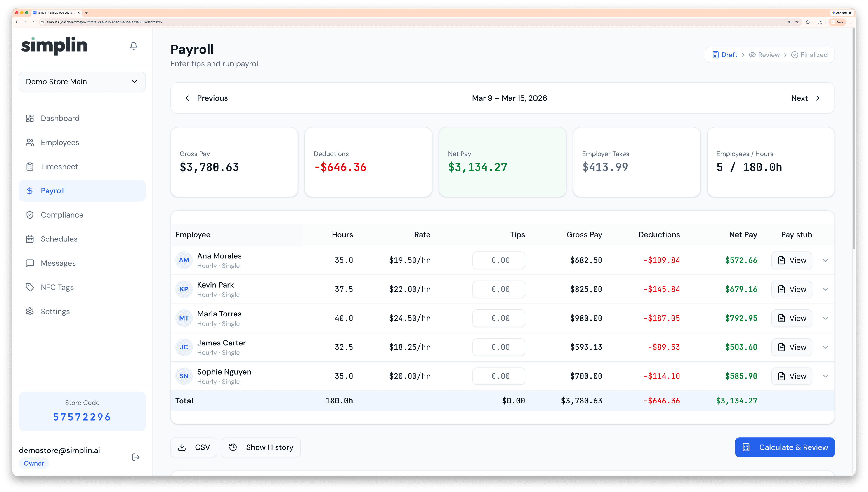Image resolution: width=868 pixels, height=492 pixels.
Task: Expand Sophie Nguyen's payroll row
Action: [826, 376]
